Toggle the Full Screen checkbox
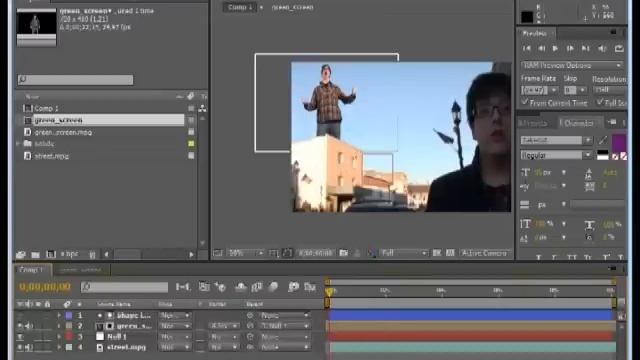The image size is (640, 360). [600, 102]
